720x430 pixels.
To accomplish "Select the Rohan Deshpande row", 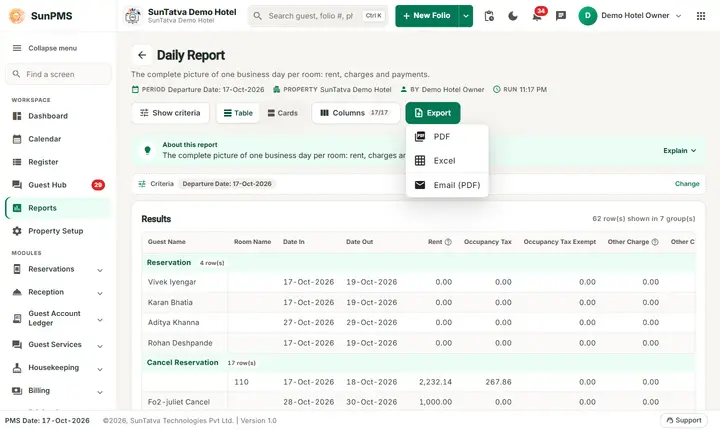I will click(419, 343).
